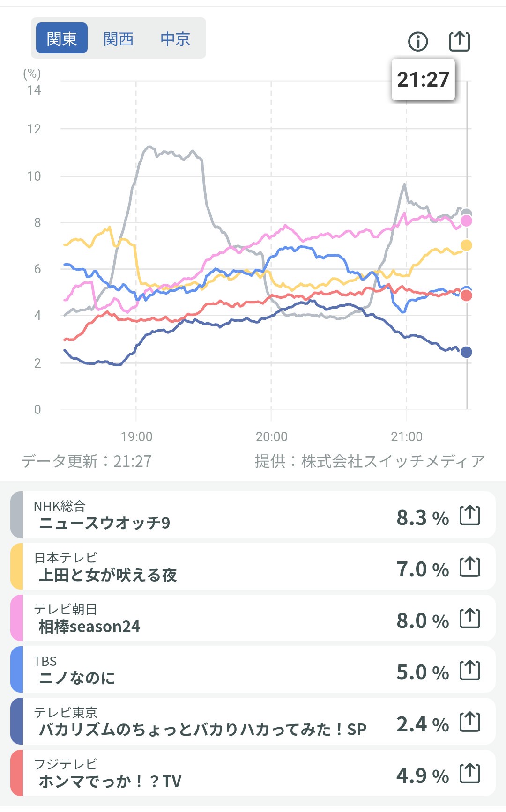Click the gray NHK総合 color bar
The width and height of the screenshot is (506, 812).
(x=16, y=515)
